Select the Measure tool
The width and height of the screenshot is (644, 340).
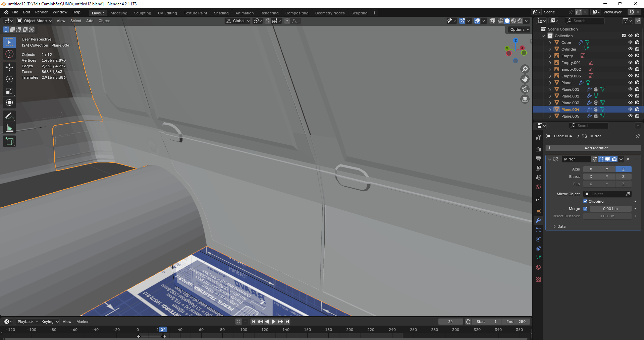tap(9, 128)
